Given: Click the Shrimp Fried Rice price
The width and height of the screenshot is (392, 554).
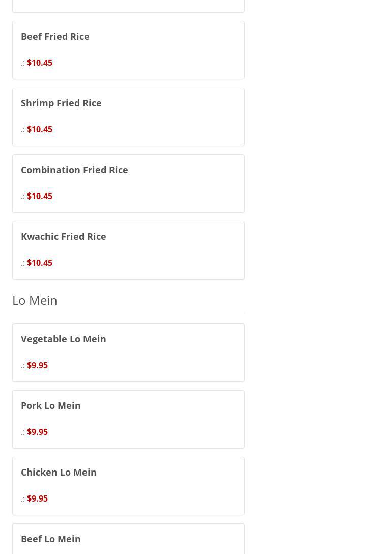Looking at the screenshot, I should click(40, 129).
